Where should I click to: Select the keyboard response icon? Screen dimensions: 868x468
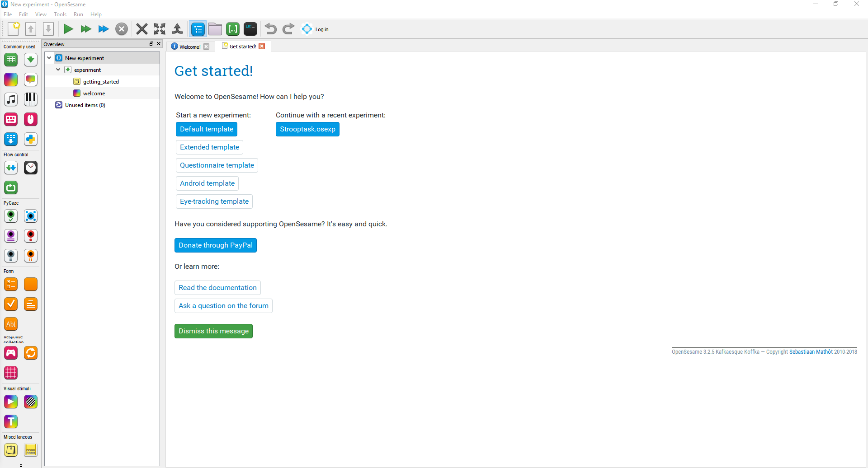click(11, 119)
